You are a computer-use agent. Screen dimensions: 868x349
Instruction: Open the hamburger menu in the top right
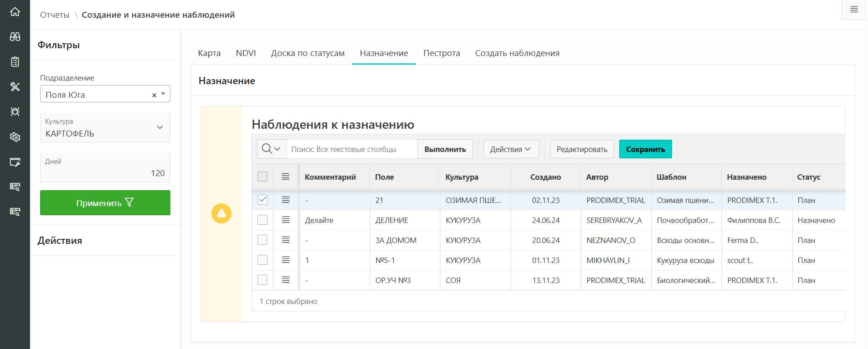click(x=854, y=10)
